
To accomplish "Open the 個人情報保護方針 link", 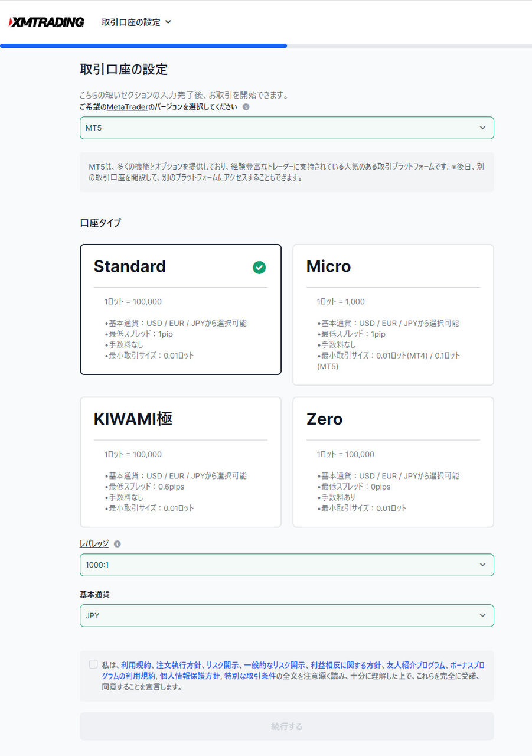I will coord(190,676).
